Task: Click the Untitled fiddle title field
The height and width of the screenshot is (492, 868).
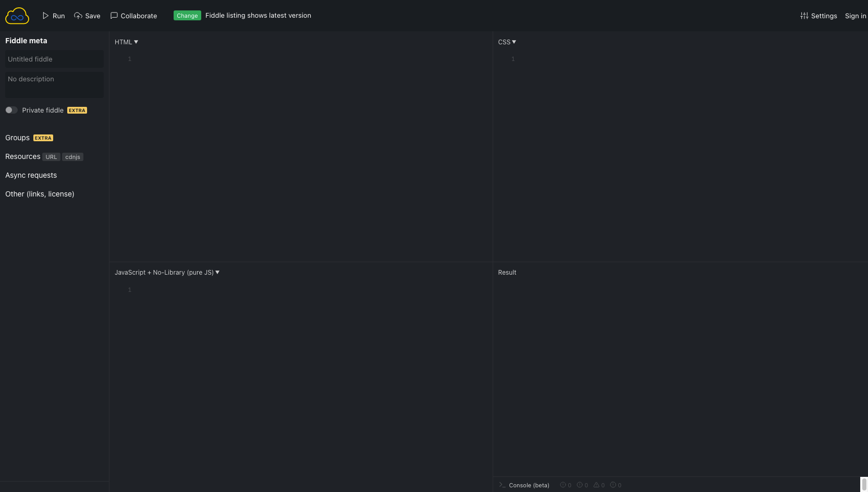Action: click(54, 59)
